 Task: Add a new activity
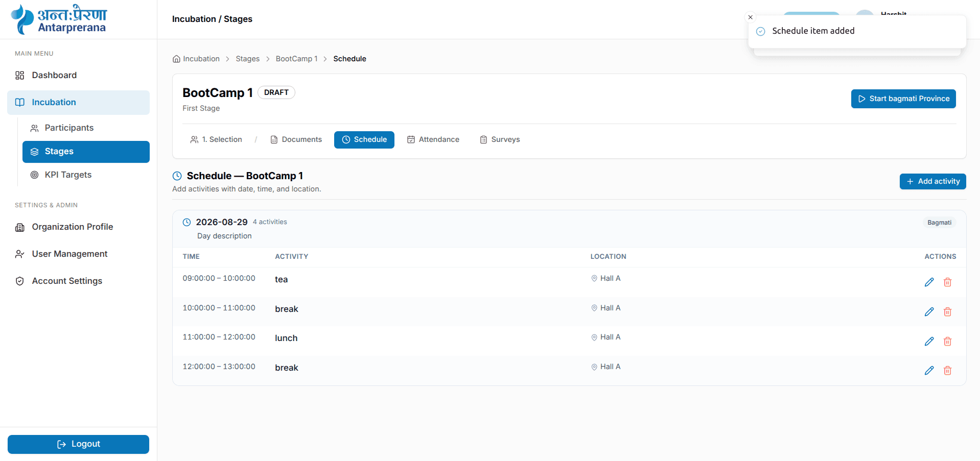pos(932,181)
